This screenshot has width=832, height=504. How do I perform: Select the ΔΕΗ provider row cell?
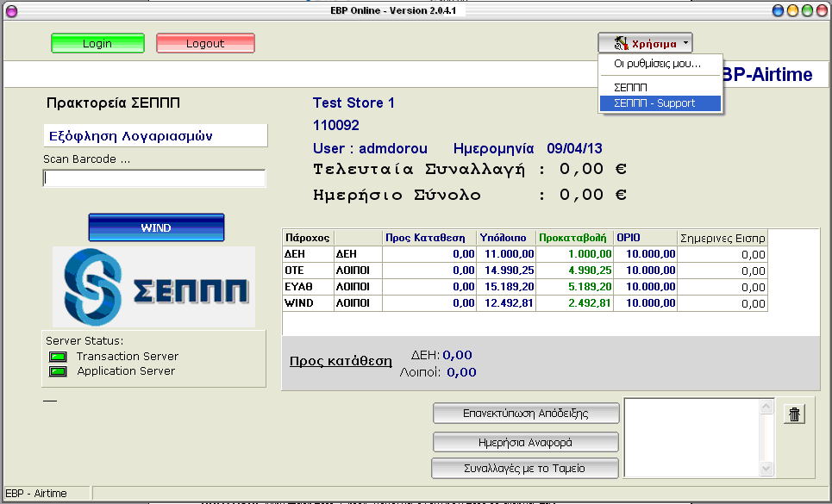coord(309,254)
